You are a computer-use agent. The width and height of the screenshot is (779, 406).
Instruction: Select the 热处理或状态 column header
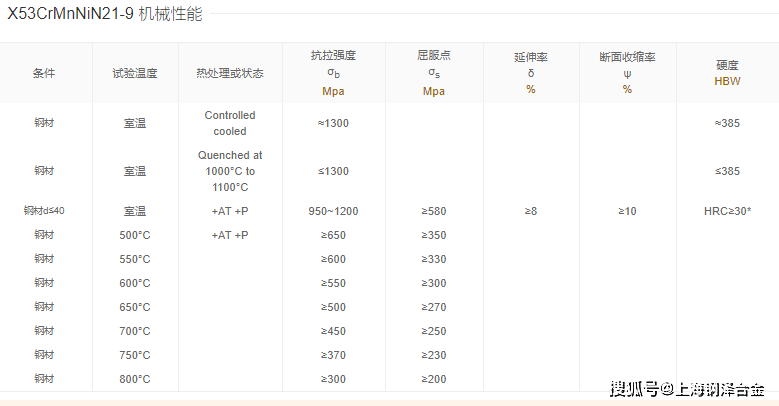point(230,73)
